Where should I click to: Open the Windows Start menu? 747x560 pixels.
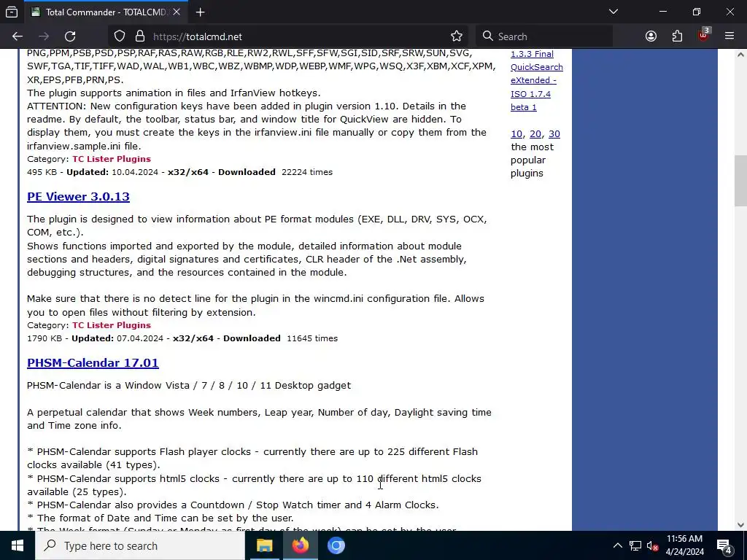pos(18,545)
